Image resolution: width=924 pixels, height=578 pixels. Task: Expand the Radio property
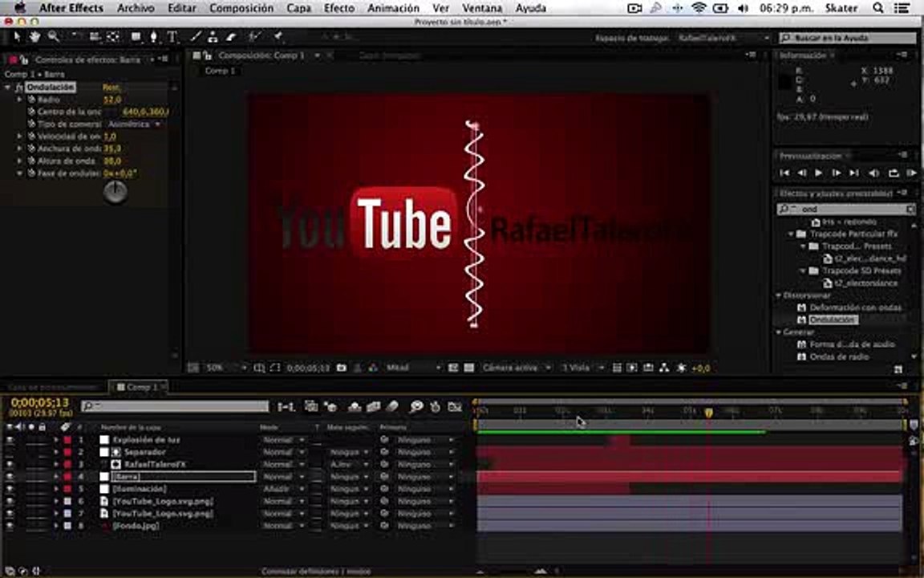pyautogui.click(x=19, y=100)
